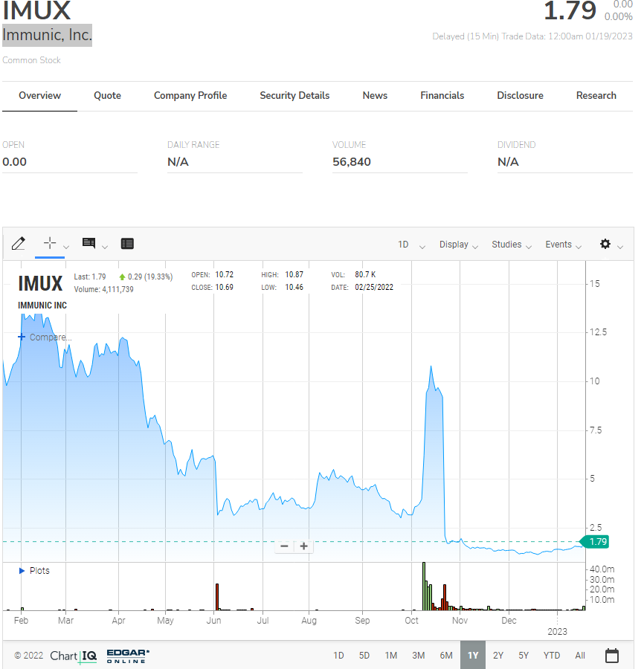Open the crosshair options chevron
Image resolution: width=644 pixels, height=669 pixels.
pyautogui.click(x=66, y=247)
